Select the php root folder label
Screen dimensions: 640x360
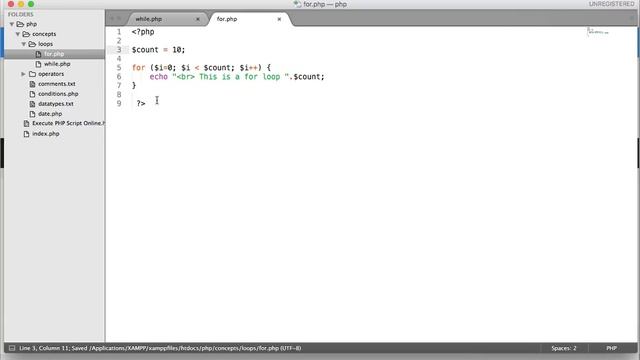pos(31,24)
